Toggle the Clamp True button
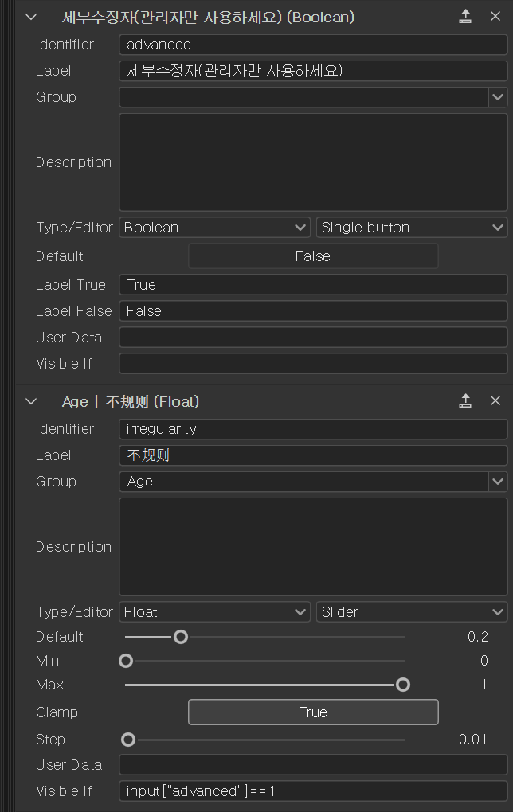 313,712
